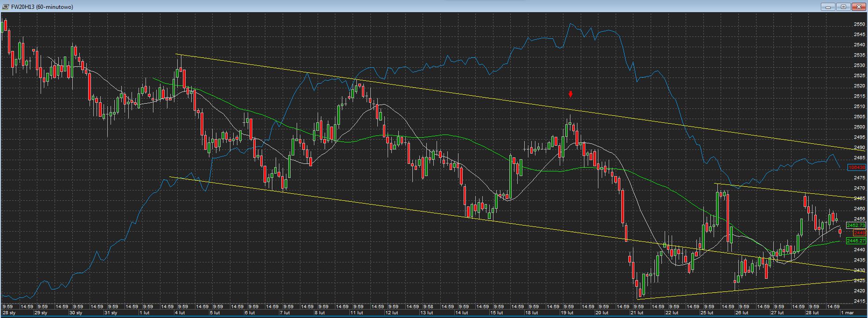Click the 2460 price axis label
Viewport: 868px width, 318px height.
[859, 209]
